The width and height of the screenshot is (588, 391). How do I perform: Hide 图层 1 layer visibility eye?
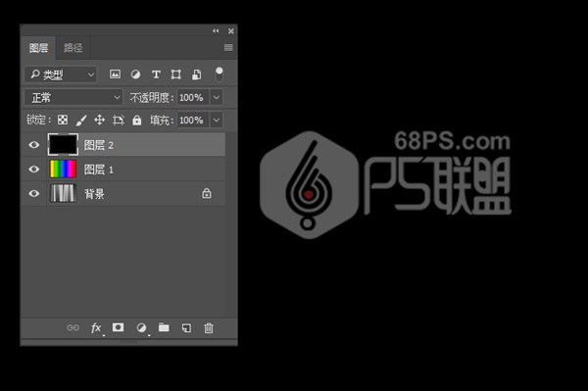tap(33, 170)
